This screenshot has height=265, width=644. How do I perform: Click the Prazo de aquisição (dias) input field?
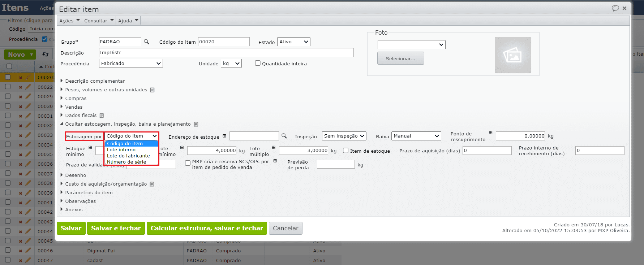[x=487, y=151]
